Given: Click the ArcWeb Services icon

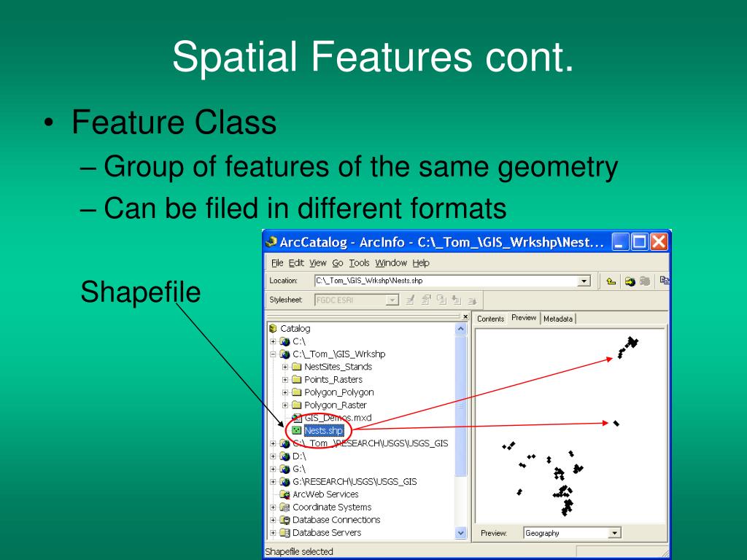Looking at the screenshot, I should (x=285, y=494).
